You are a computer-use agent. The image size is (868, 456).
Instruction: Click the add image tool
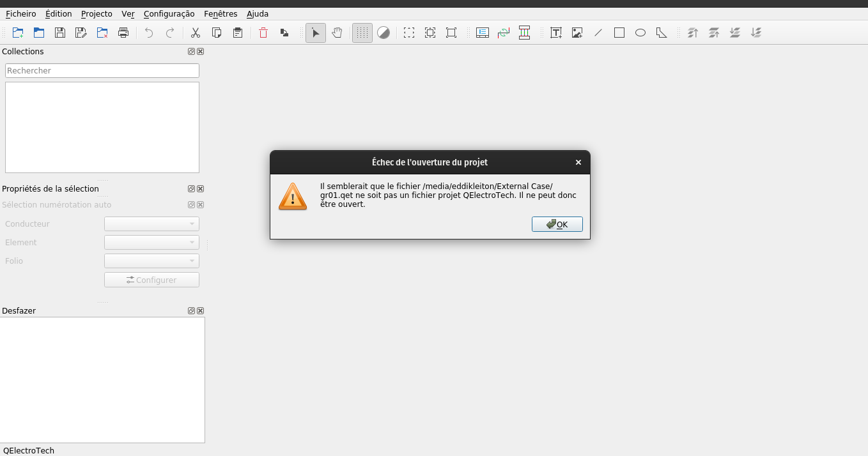click(577, 33)
